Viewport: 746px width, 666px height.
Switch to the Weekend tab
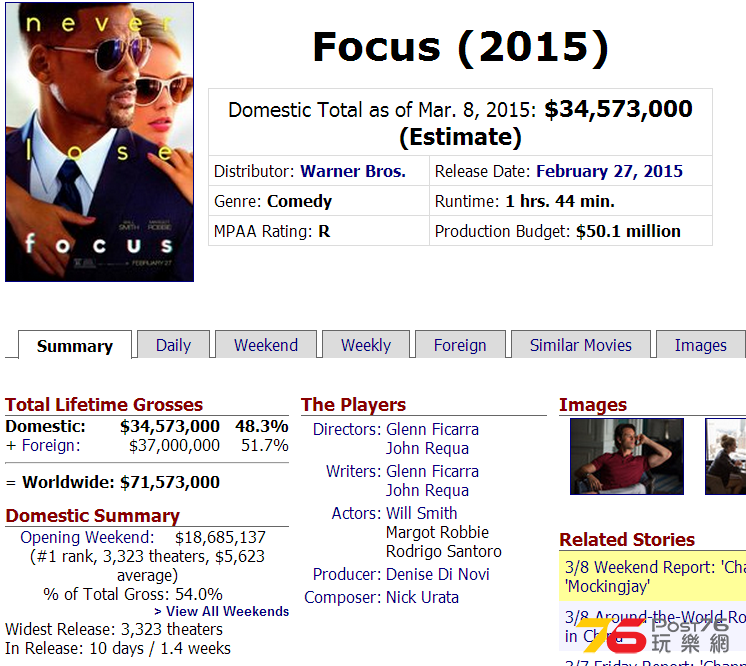pyautogui.click(x=265, y=344)
